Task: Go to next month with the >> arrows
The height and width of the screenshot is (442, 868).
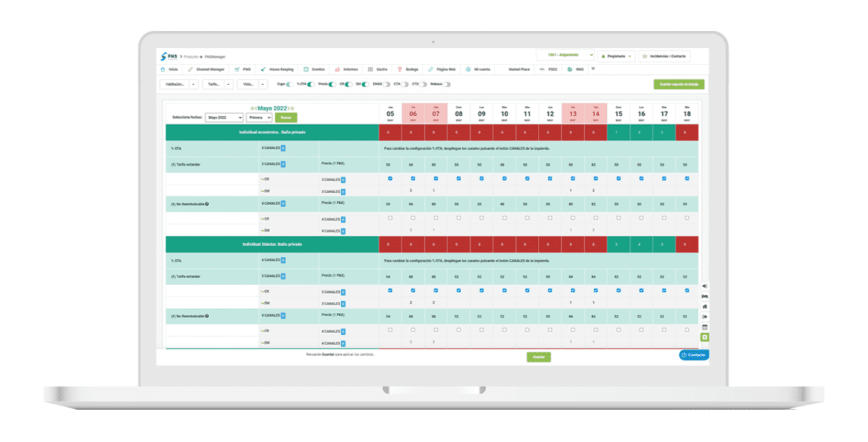Action: 291,108
